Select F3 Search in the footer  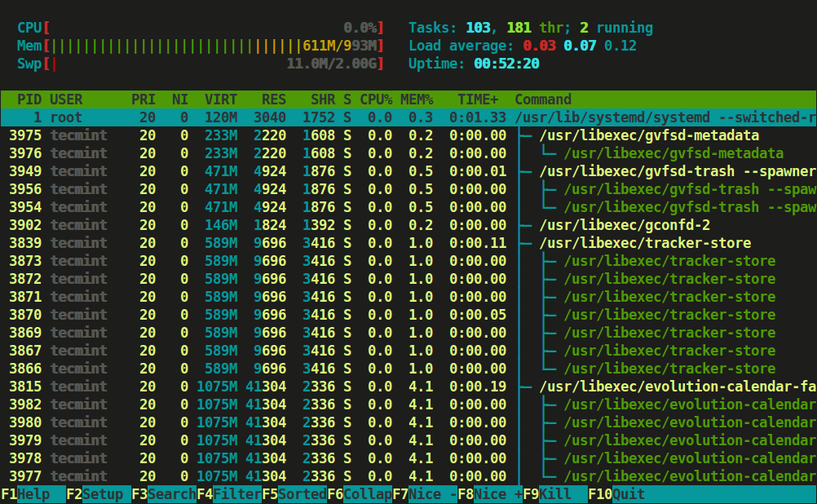coord(163,494)
